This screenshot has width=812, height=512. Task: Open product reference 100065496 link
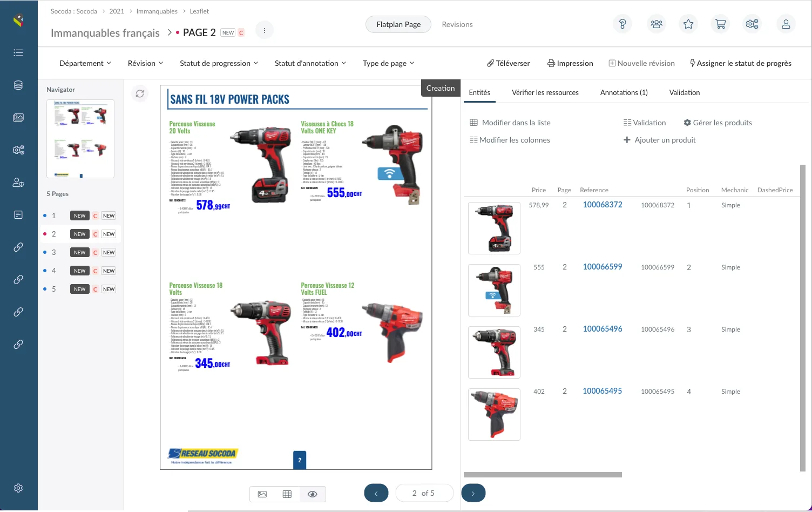point(603,329)
